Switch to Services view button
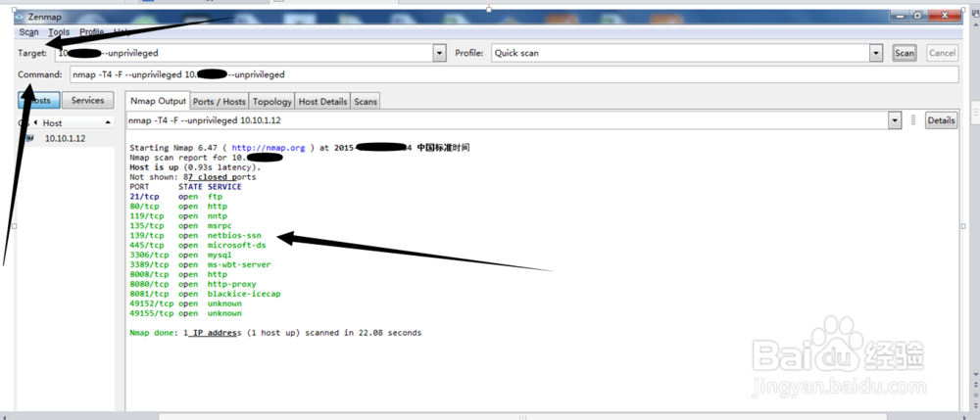Viewport: 980px width, 420px height. pyautogui.click(x=87, y=100)
